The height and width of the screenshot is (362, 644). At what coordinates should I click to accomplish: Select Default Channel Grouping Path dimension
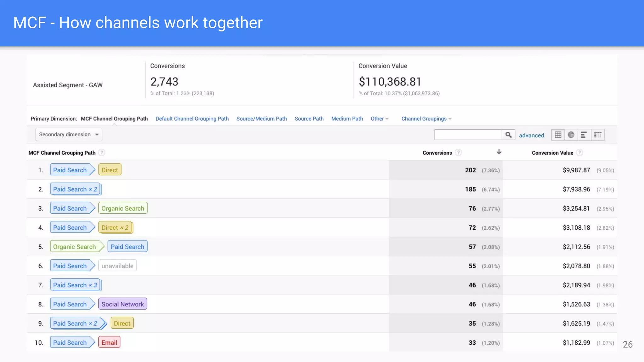point(192,119)
